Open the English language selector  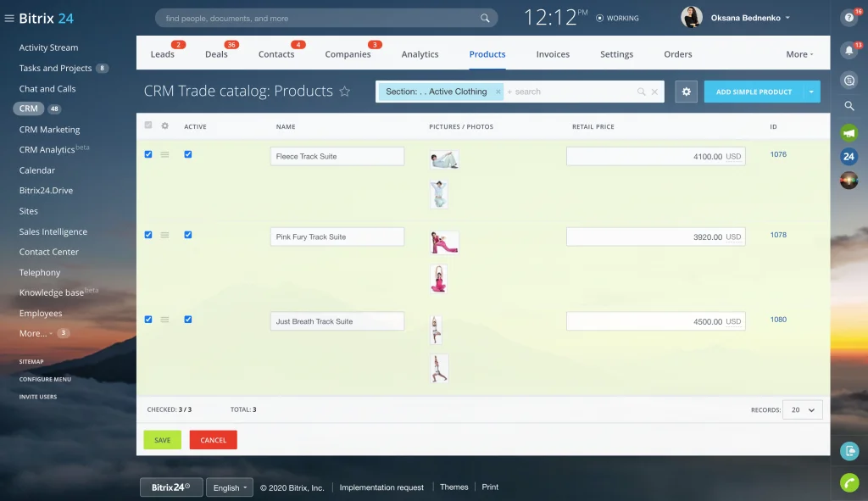pos(230,487)
